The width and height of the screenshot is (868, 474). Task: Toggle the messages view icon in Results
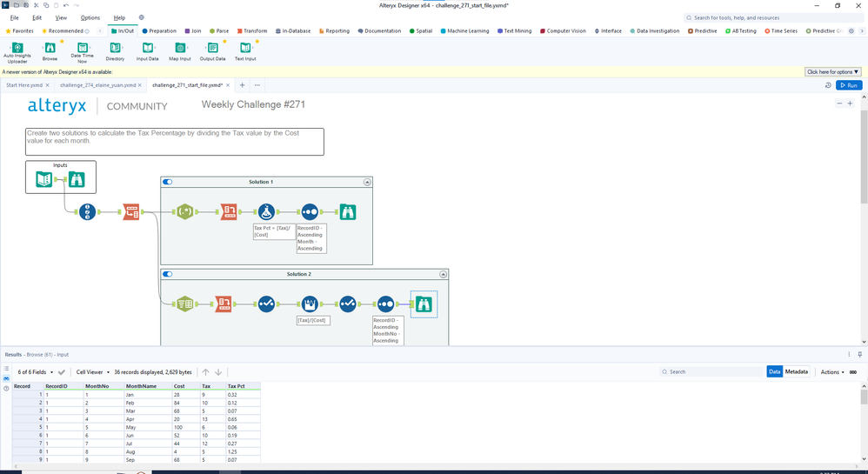(x=6, y=368)
